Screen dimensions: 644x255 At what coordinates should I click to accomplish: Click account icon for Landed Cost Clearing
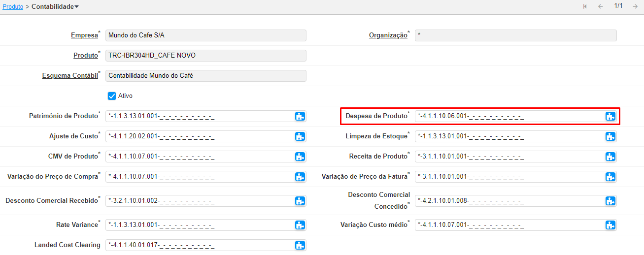click(300, 245)
